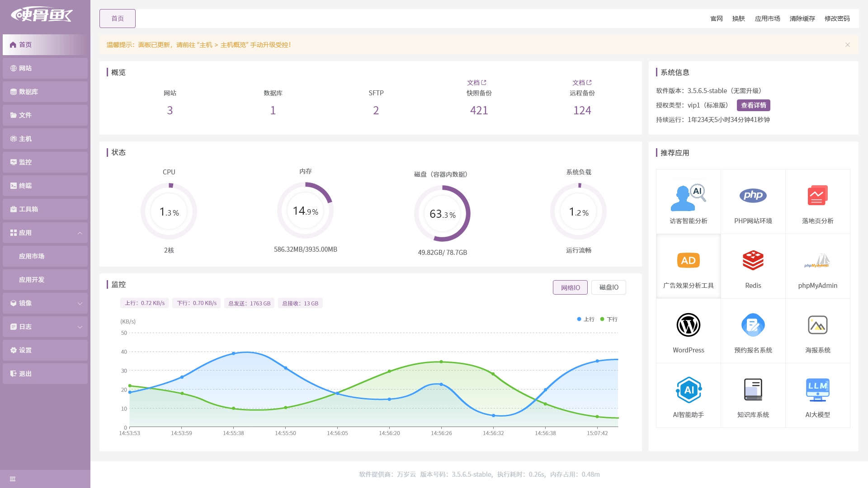Click the 下行: 0.70 KB/s tag
868x488 pixels.
coord(197,303)
